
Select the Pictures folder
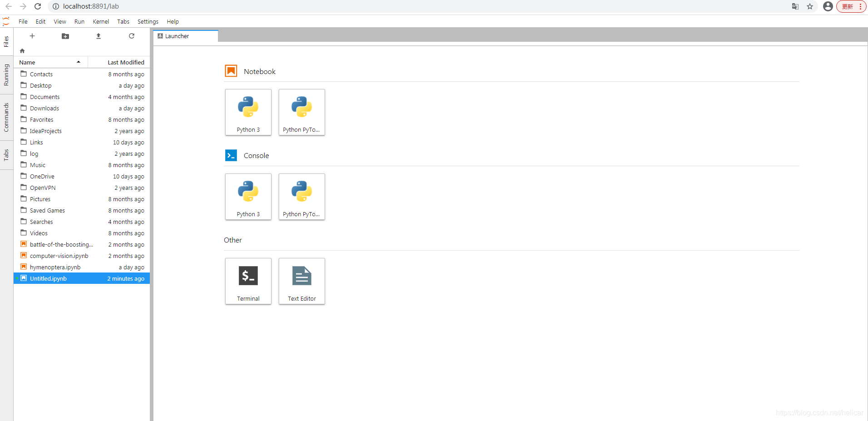click(82, 199)
